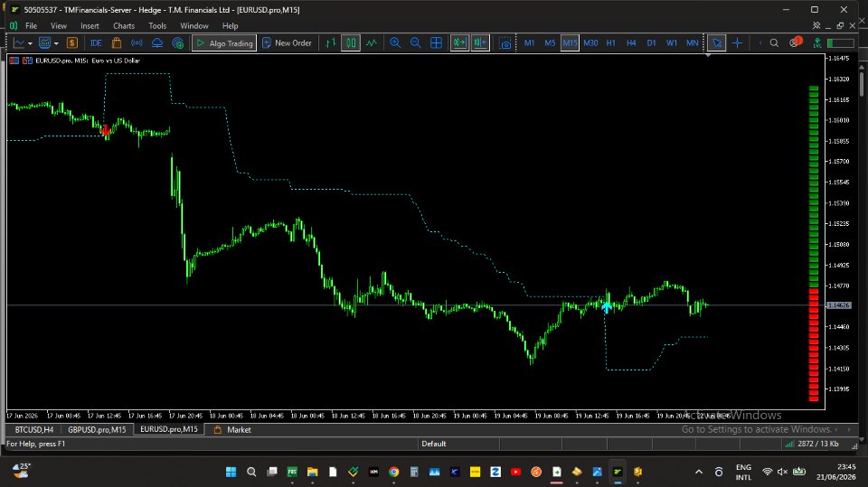The image size is (868, 487).
Task: Expand the chart type dropdown arrow
Action: [x=30, y=43]
